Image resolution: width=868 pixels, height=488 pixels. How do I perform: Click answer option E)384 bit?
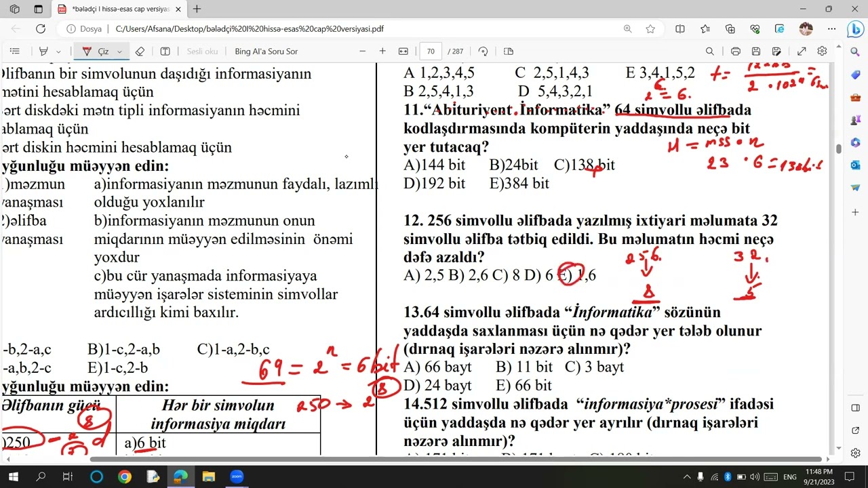tap(519, 183)
